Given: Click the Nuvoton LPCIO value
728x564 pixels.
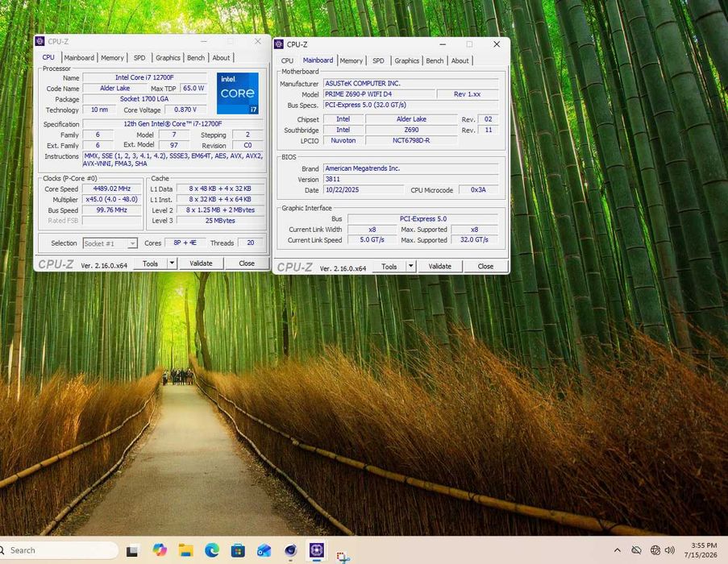Looking at the screenshot, I should tap(343, 140).
